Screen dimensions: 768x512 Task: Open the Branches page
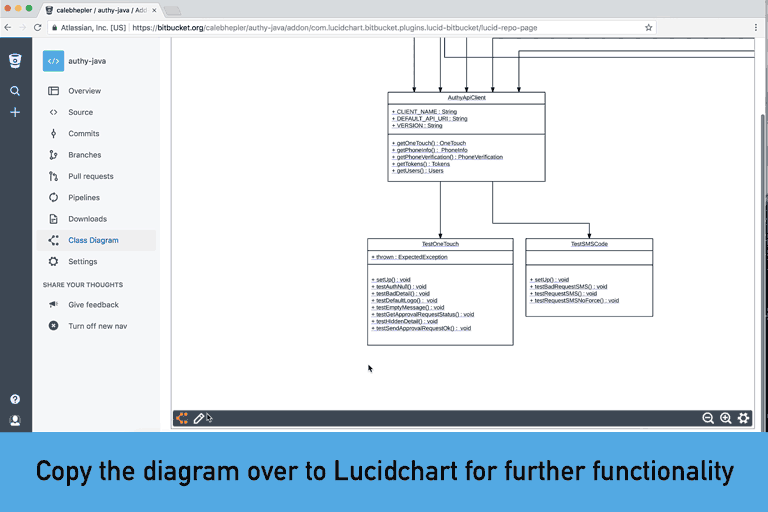pyautogui.click(x=85, y=155)
